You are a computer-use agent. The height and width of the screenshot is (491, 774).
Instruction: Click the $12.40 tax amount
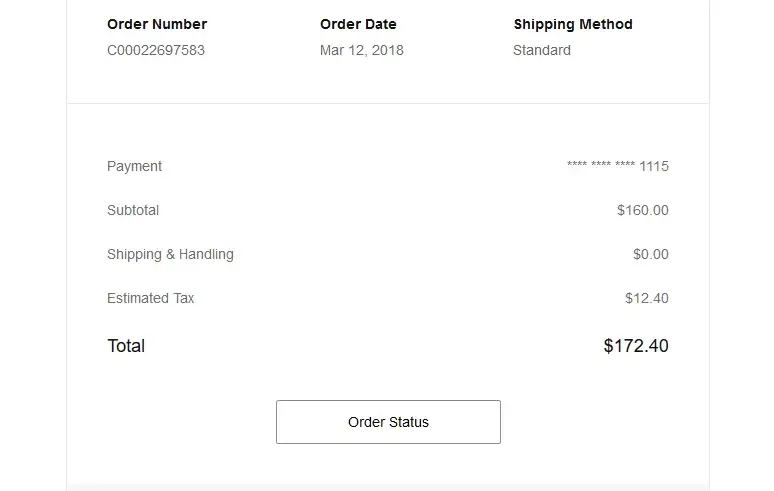(647, 298)
